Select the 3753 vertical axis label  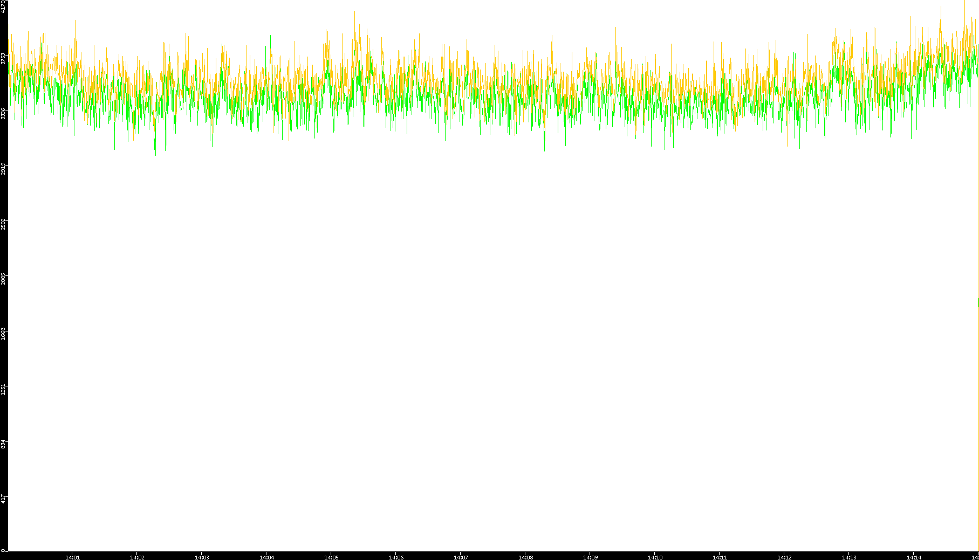coord(3,58)
